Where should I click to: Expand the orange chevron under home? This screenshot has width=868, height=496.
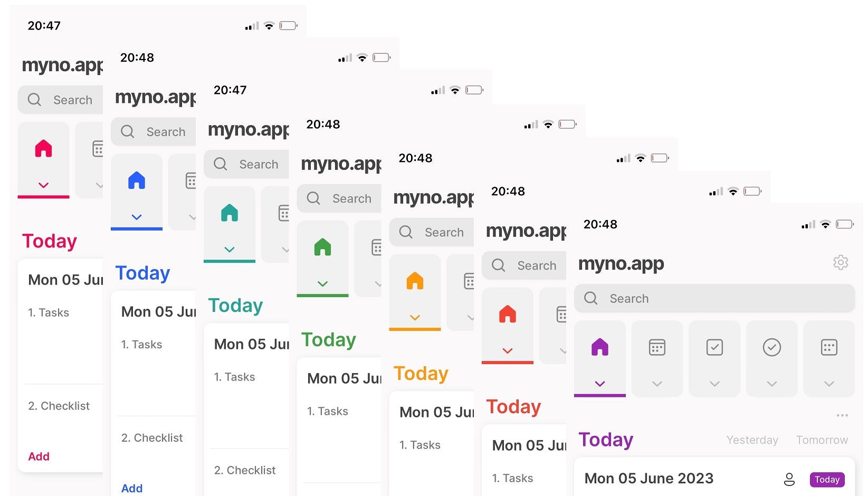click(x=415, y=317)
